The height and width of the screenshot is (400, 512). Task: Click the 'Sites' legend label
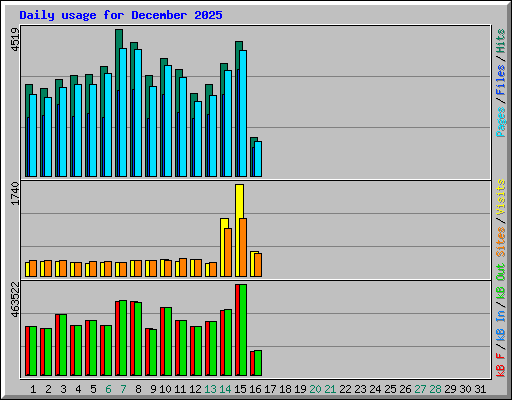500,242
